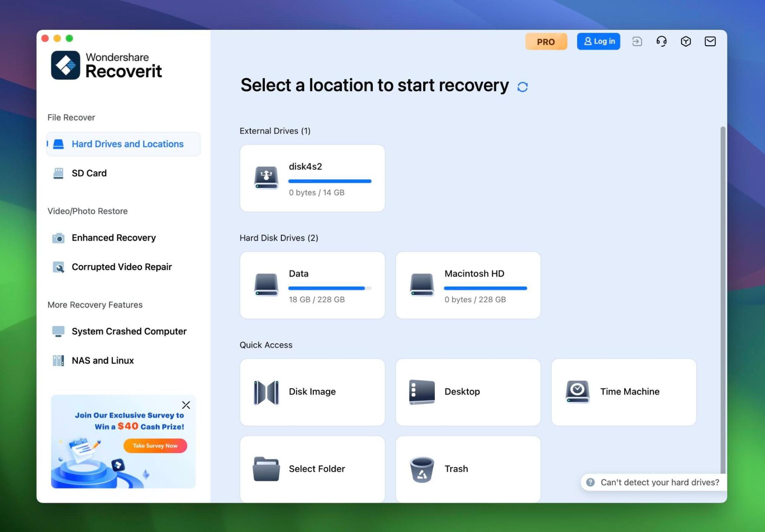Click the vertical scrollbar on the right
This screenshot has width=765, height=532.
click(723, 300)
